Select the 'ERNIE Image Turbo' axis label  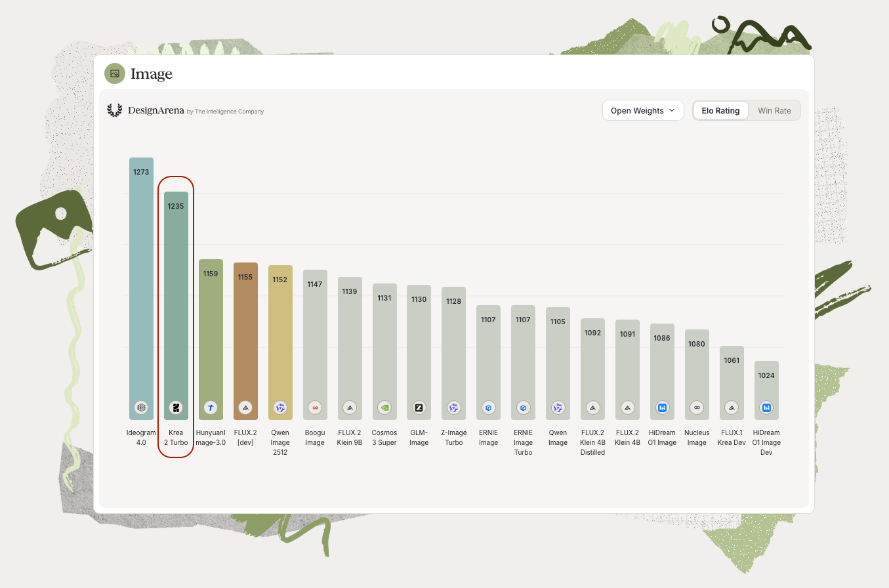click(523, 442)
